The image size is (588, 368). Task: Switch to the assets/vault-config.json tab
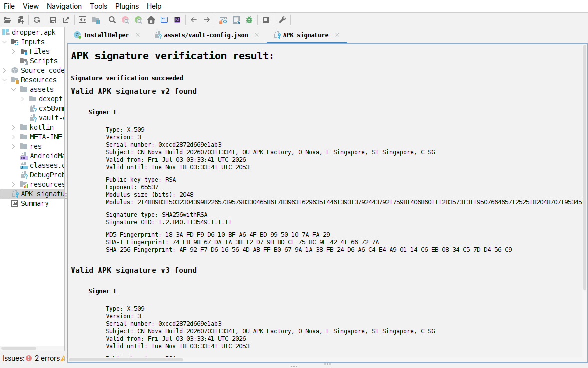pos(206,35)
